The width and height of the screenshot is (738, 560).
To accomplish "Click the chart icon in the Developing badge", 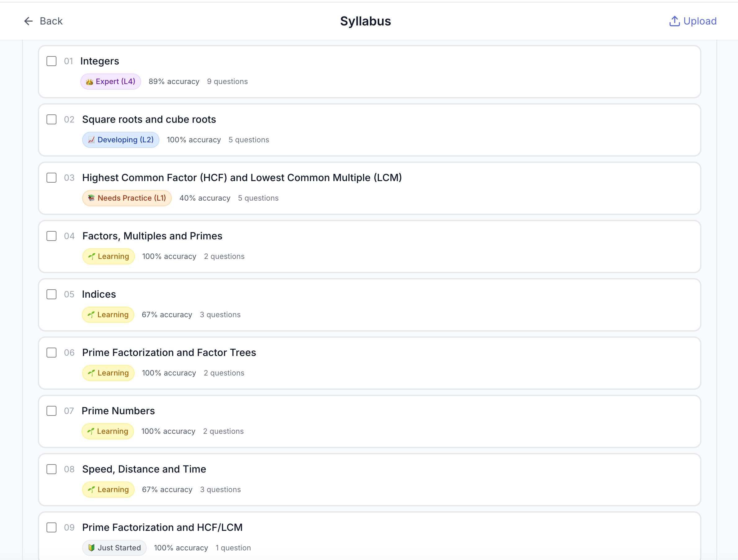I will click(x=91, y=140).
